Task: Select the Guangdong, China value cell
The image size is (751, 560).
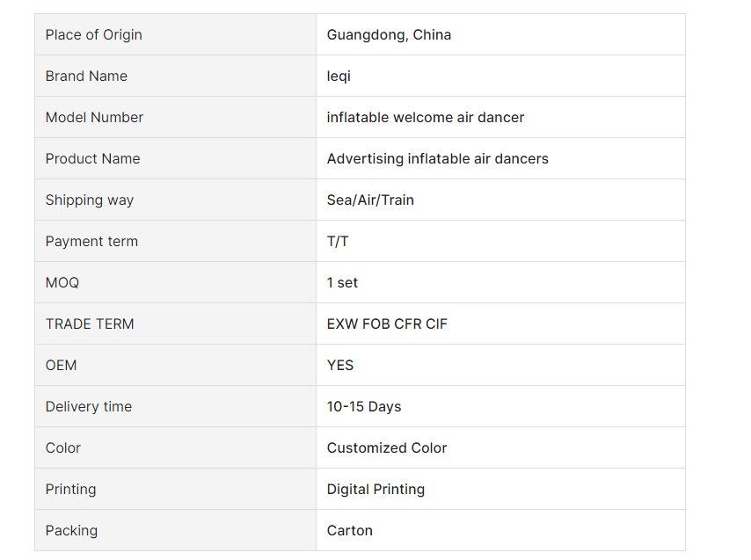Action: pyautogui.click(x=500, y=34)
